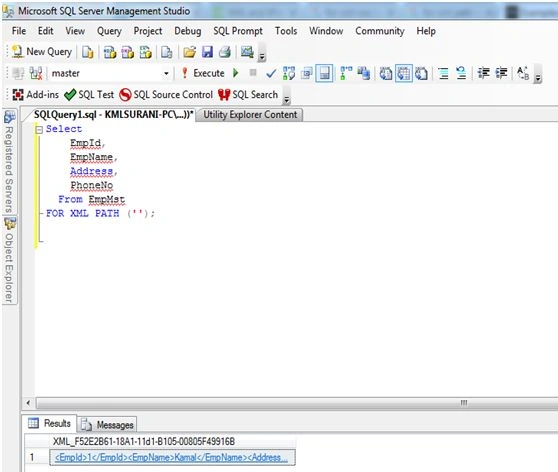Select Results to Grid option
This screenshot has width=558, height=472.
pos(404,74)
